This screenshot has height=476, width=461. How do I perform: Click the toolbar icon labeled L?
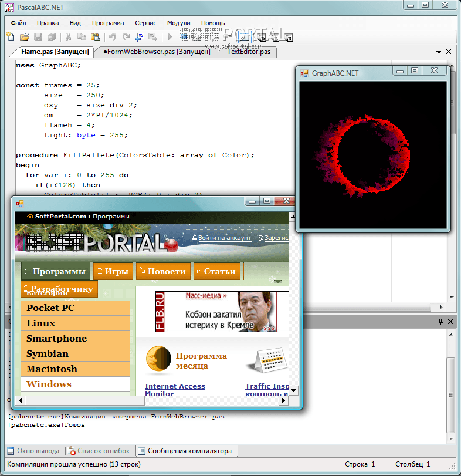[275, 38]
